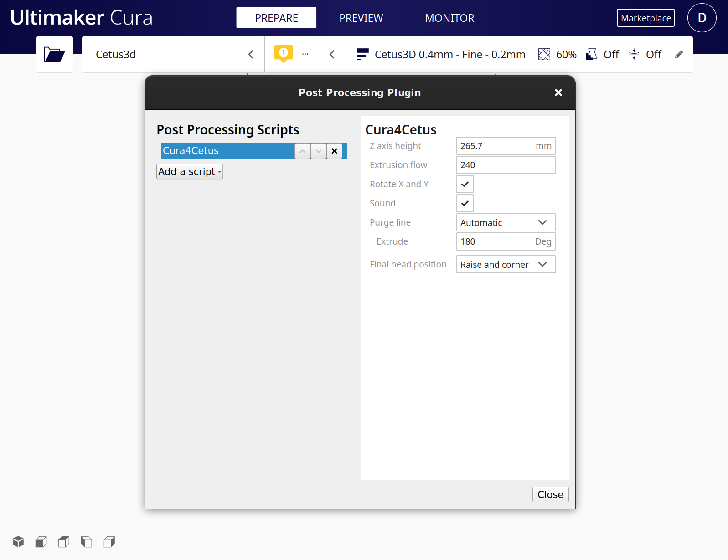Open the Add a script dropdown
728x560 pixels.
190,172
